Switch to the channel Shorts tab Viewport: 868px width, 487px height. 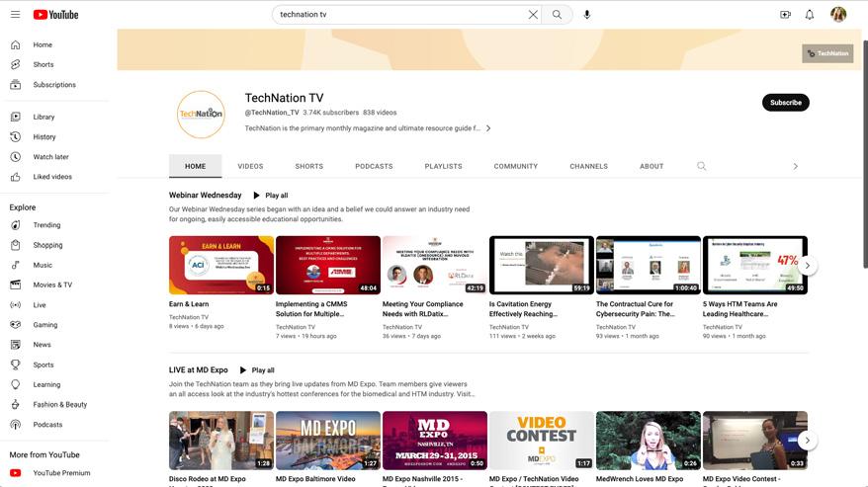tap(308, 166)
